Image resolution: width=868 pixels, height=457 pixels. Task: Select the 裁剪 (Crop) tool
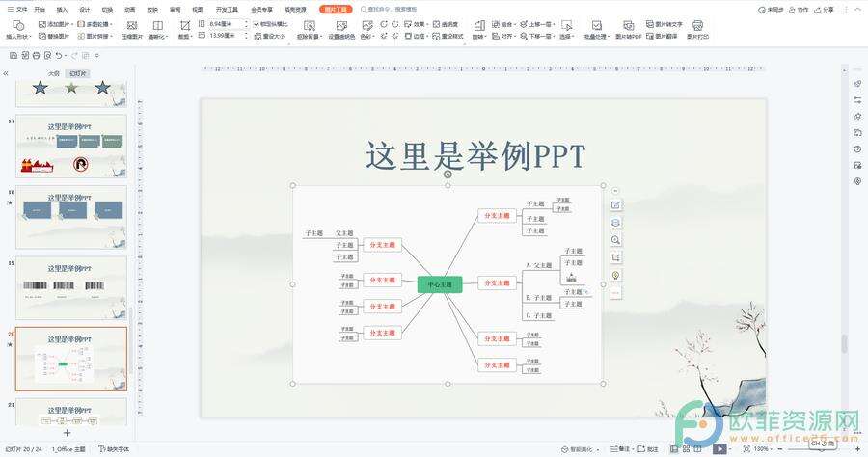tap(185, 30)
